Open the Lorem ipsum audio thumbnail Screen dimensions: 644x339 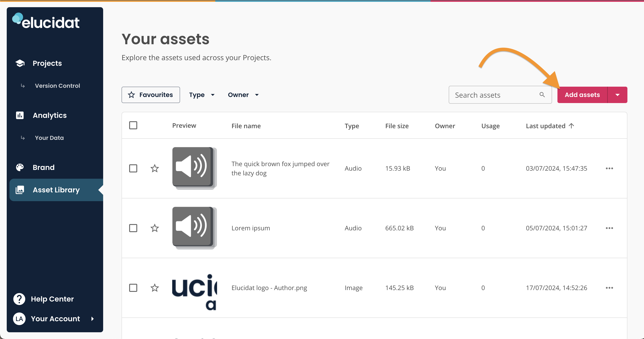194,228
